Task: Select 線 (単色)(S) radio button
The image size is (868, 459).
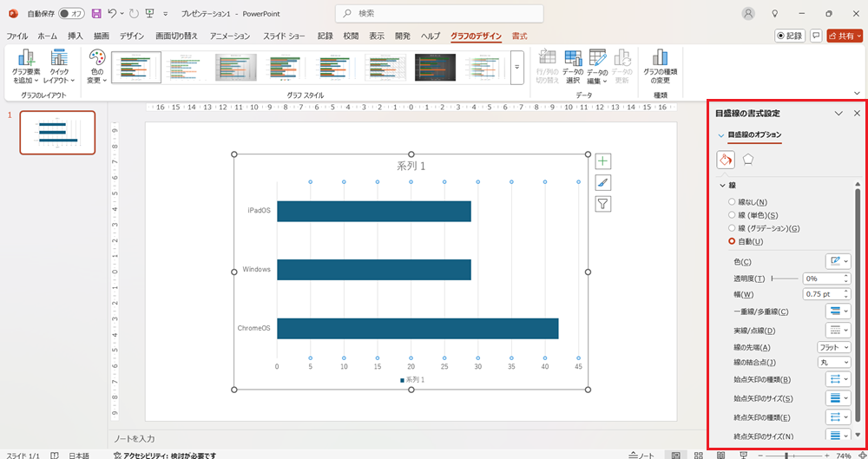Action: (x=732, y=215)
